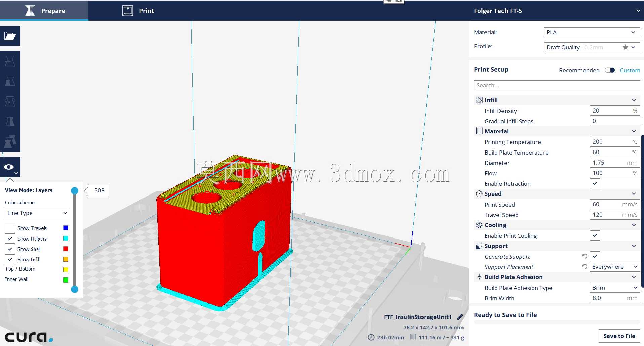Viewport: 644px width, 346px height.
Task: Select the Mirror tool icon
Action: point(10,122)
